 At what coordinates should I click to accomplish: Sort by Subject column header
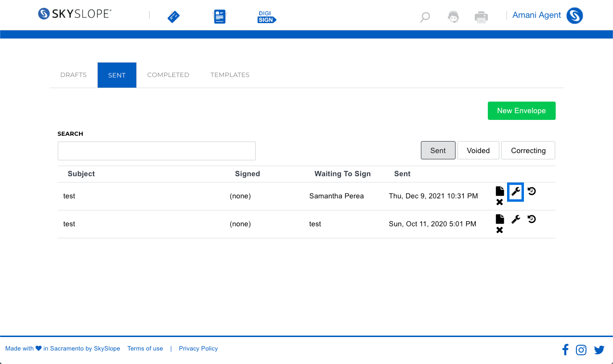pos(81,174)
